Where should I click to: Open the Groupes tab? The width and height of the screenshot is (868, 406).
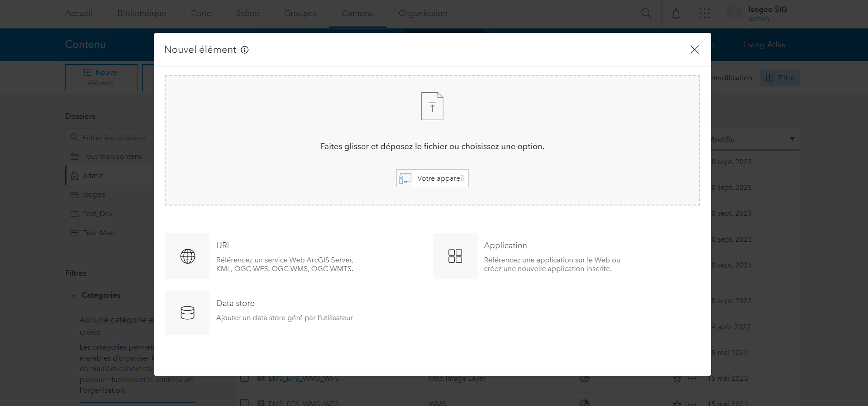click(300, 13)
